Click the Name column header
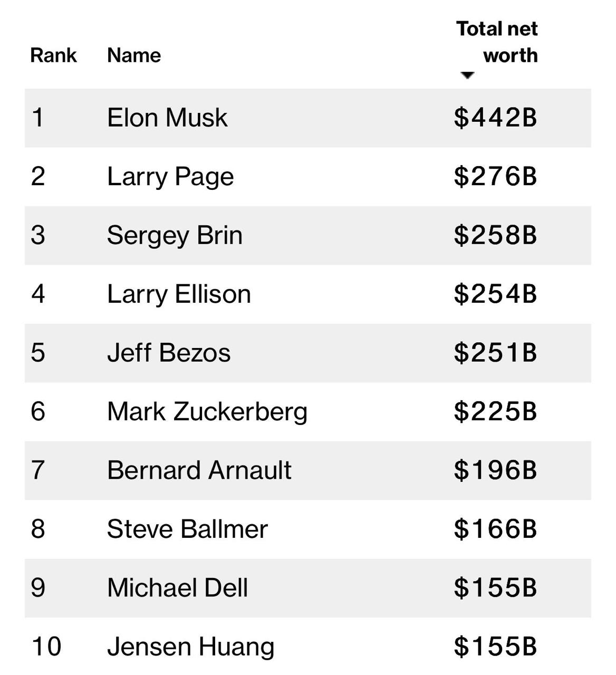 click(x=134, y=55)
